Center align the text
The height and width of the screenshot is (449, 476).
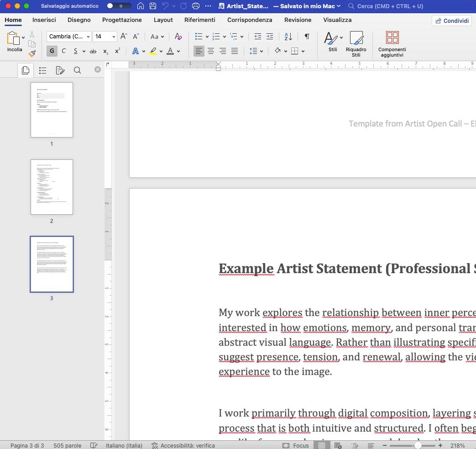point(211,51)
